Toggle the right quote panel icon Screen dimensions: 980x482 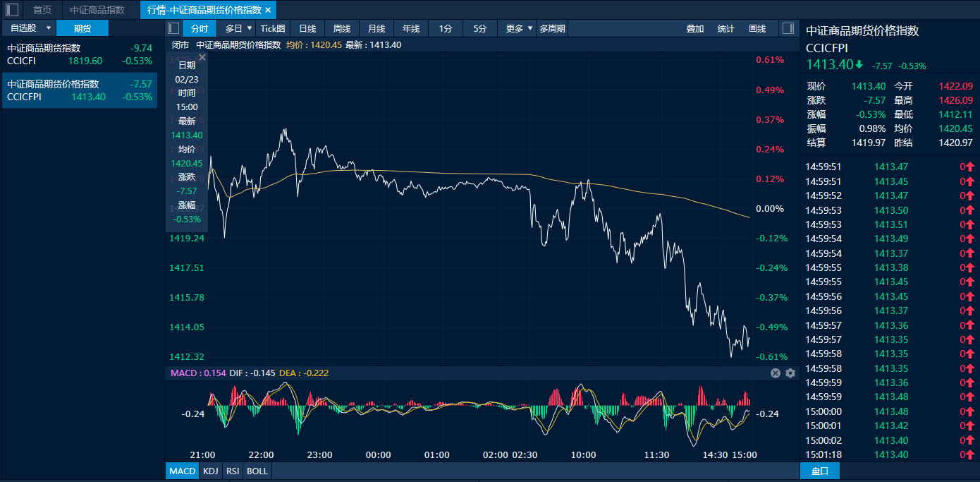pyautogui.click(x=788, y=28)
